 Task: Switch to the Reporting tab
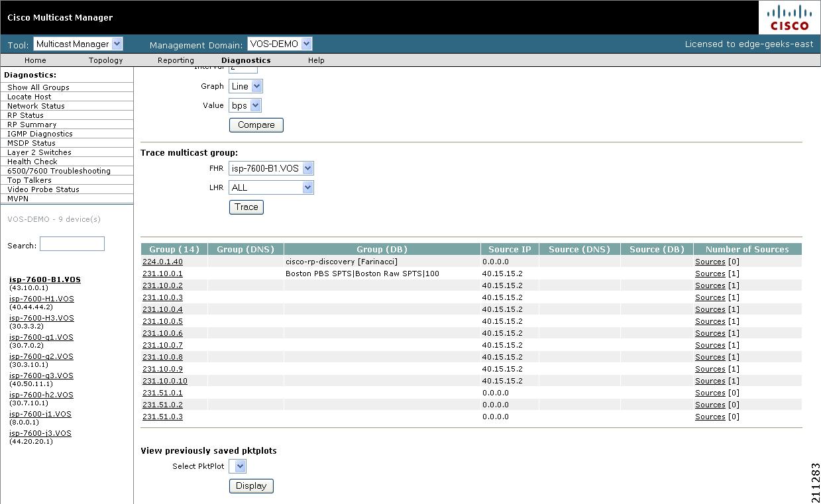click(x=175, y=60)
